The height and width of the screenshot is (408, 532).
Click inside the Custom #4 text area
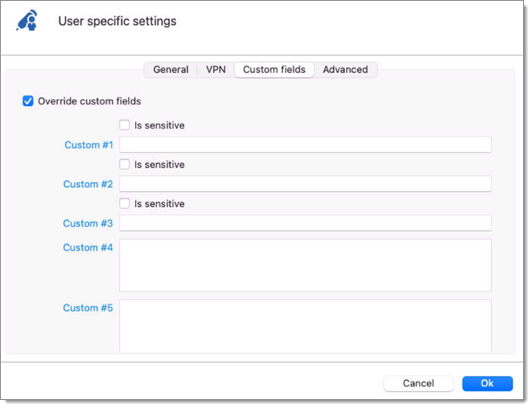[306, 265]
